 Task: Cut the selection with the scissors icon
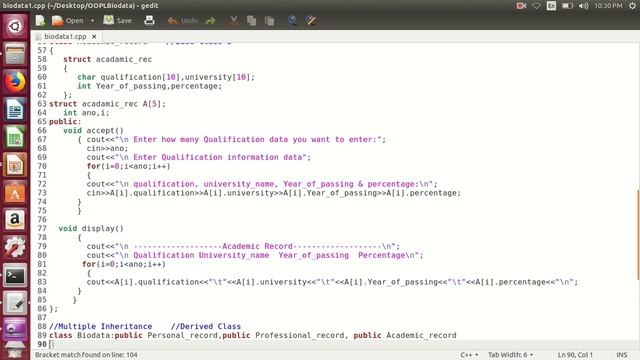(233, 20)
